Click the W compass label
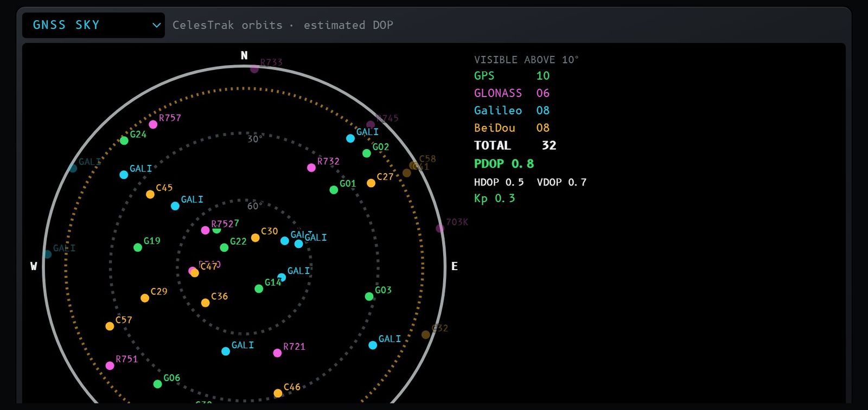 point(34,266)
